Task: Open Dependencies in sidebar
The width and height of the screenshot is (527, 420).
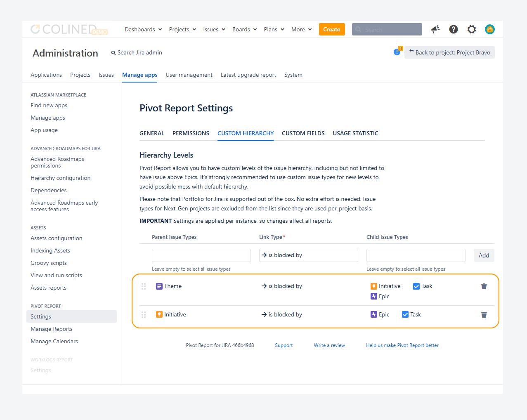Action: (x=48, y=190)
